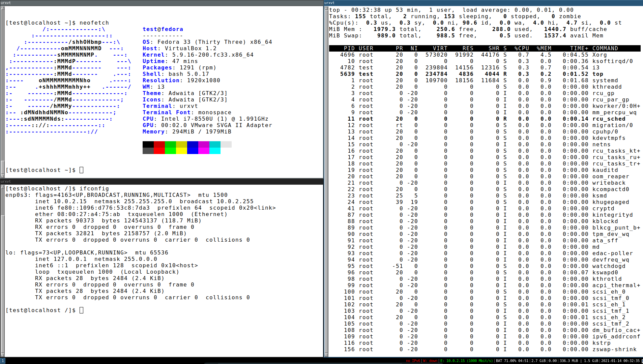This screenshot has width=643, height=364.
Task: Click scroll-up arrow in top terminal scrollbar
Action: 326,8
